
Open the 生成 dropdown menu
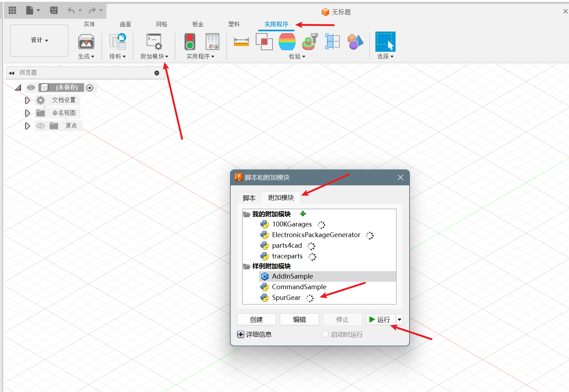(x=86, y=56)
